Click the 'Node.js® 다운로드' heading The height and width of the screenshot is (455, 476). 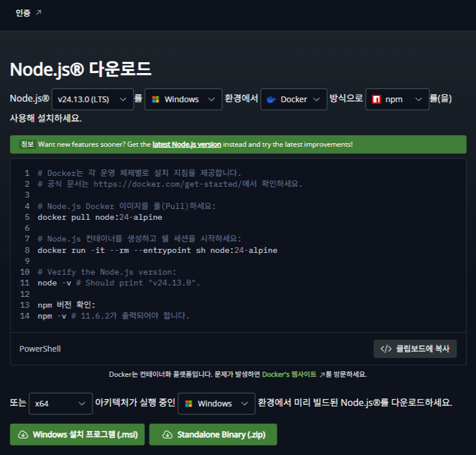pos(80,69)
